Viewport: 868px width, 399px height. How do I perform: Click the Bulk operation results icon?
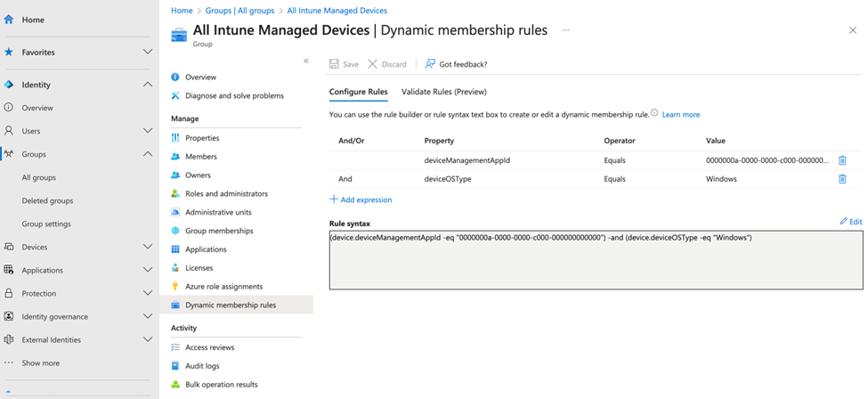coord(175,385)
